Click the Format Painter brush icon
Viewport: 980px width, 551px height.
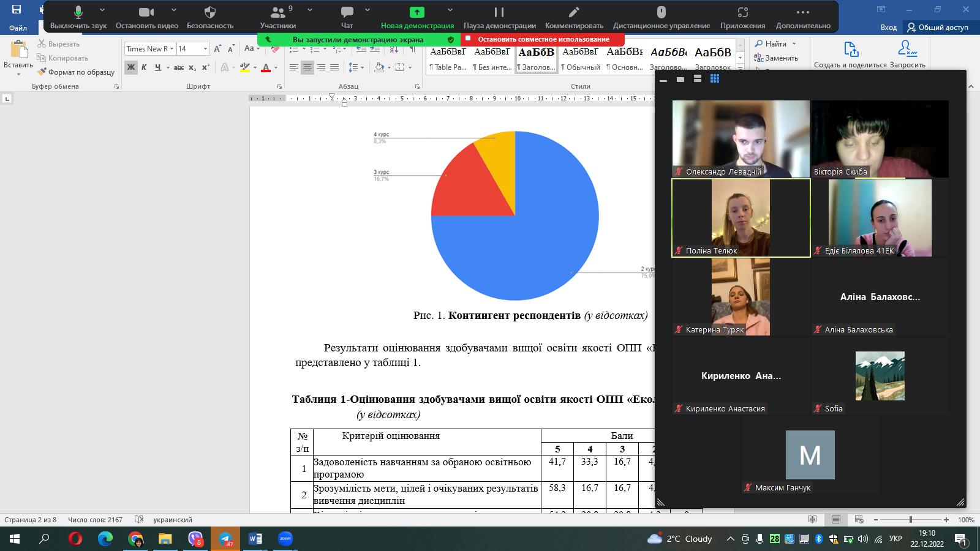pos(42,72)
